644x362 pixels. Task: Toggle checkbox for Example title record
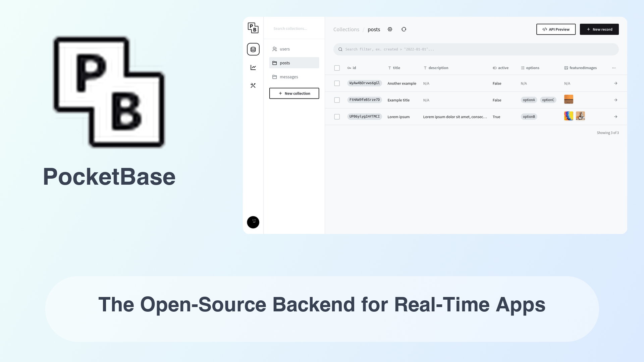[337, 100]
